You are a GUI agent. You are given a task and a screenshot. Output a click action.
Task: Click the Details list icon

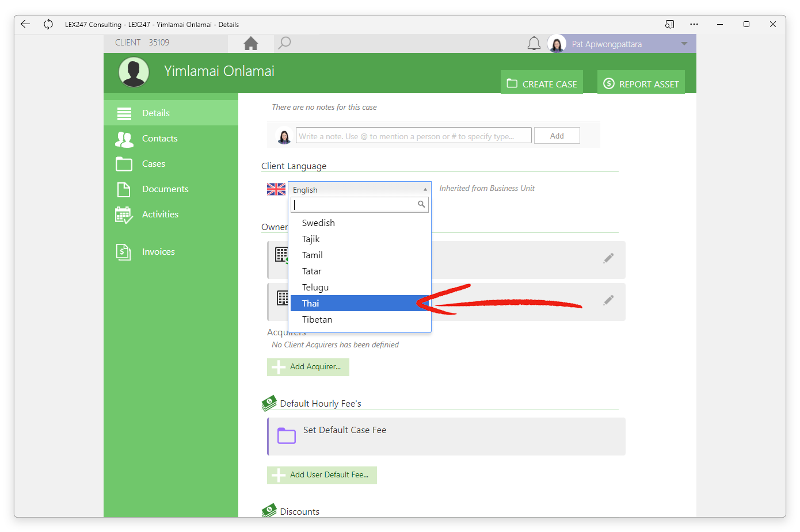[124, 113]
